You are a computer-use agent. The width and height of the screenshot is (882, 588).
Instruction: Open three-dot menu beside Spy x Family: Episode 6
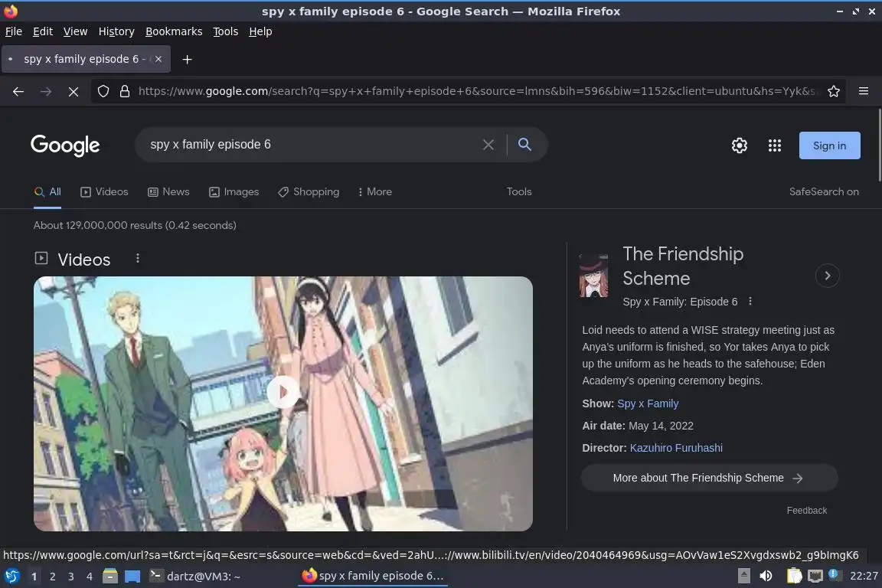[750, 302]
